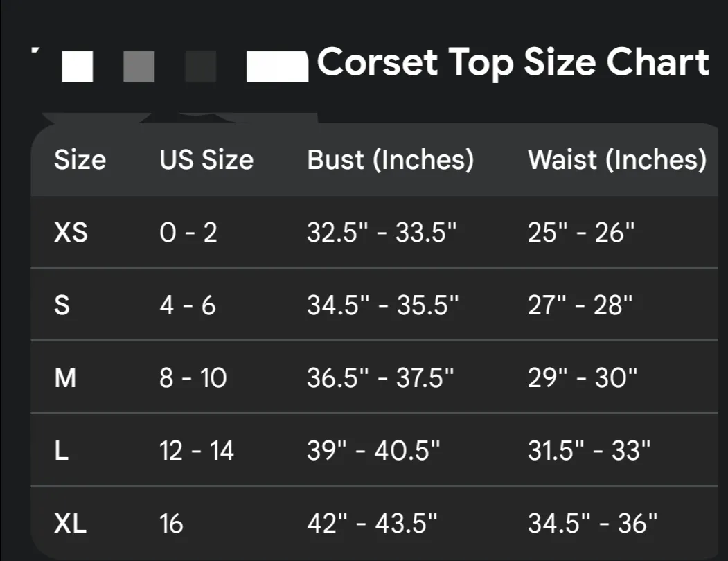Click the Size column header
Image resolution: width=728 pixels, height=561 pixels.
80,160
